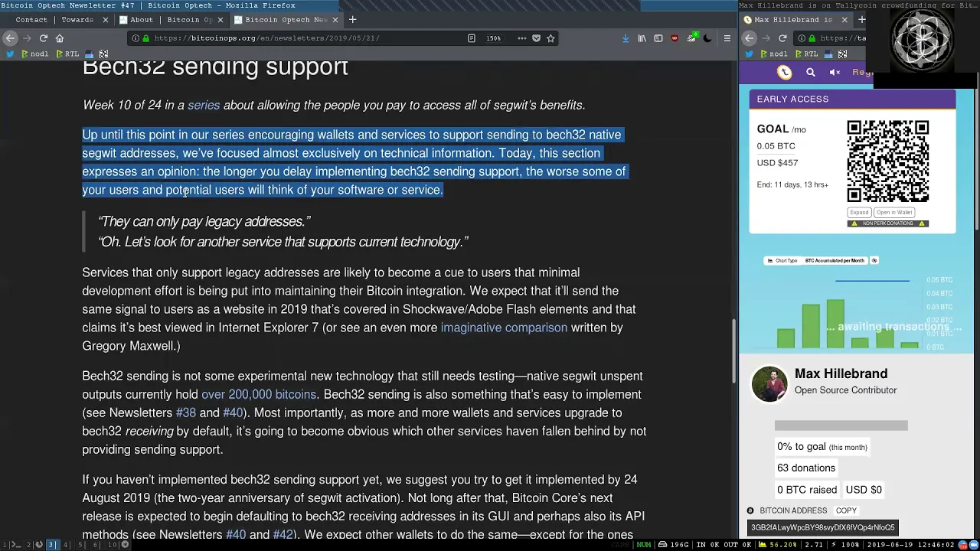Switch to About | Bitcoin Op tab

point(171,20)
